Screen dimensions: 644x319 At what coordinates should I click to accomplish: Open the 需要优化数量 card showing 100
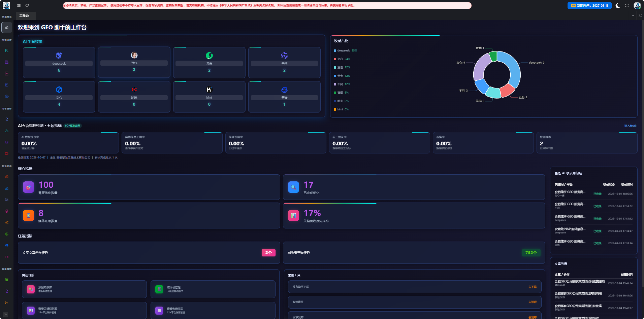click(x=149, y=187)
